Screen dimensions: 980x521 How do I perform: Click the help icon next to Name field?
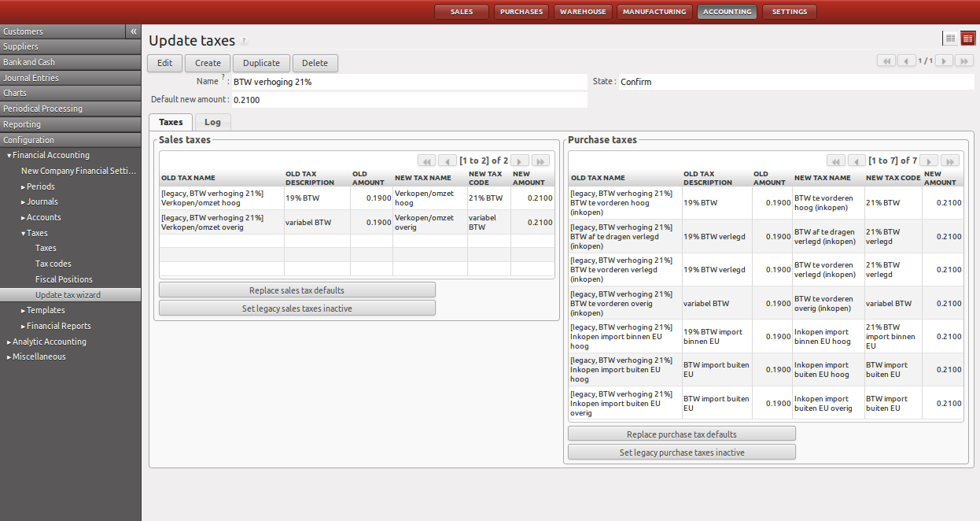click(223, 77)
